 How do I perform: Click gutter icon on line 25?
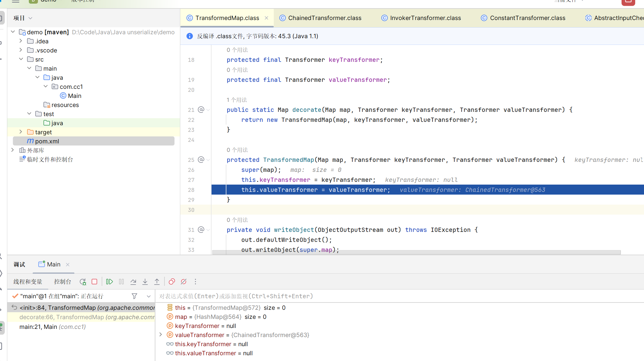201,160
